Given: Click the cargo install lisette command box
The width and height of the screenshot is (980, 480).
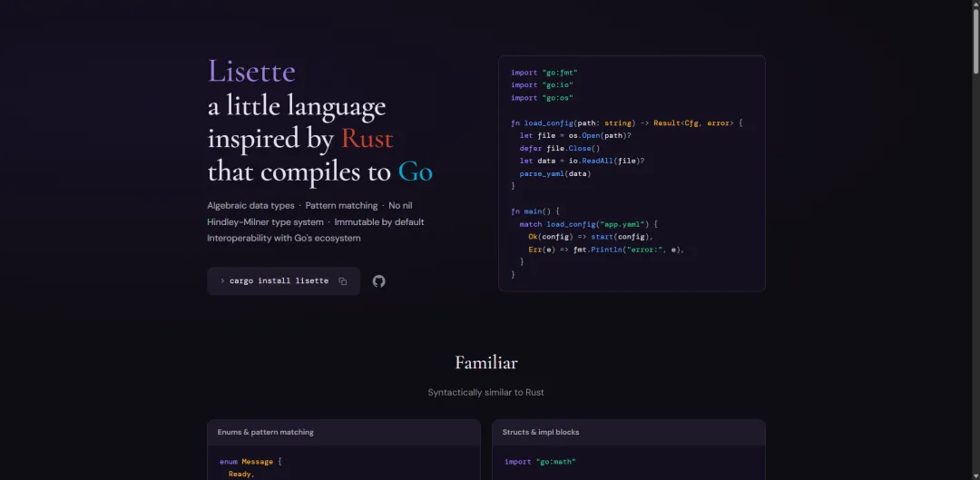Looking at the screenshot, I should 284,281.
